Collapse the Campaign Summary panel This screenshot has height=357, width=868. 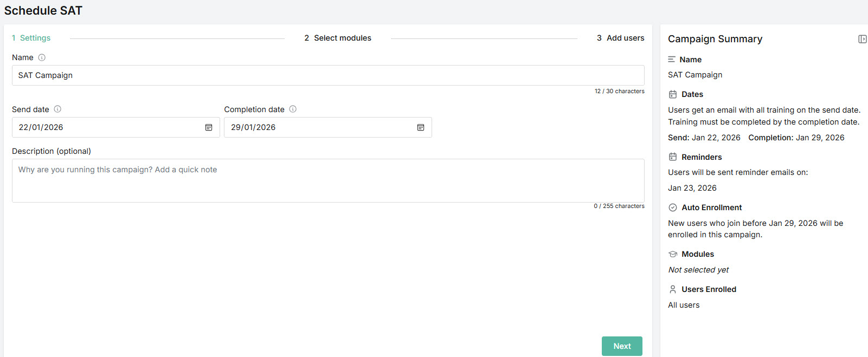coord(862,39)
